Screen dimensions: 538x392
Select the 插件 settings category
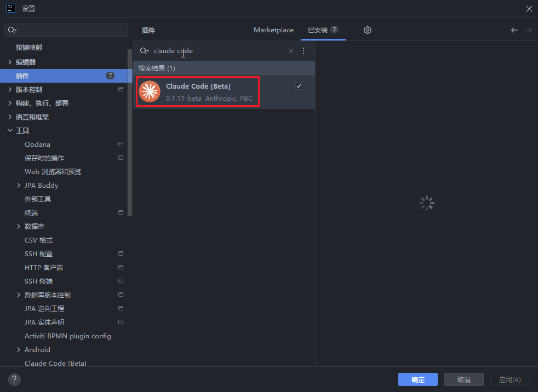coord(66,76)
